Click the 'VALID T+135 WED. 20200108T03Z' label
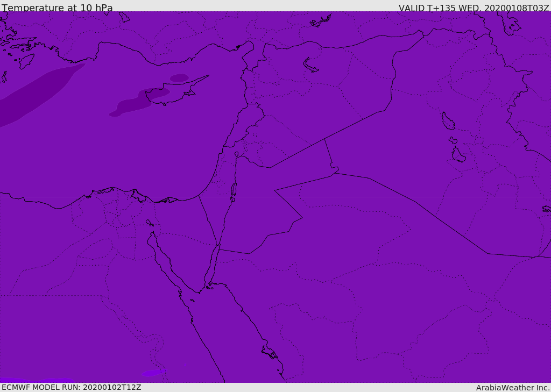This screenshot has height=392, width=551. 474,8
